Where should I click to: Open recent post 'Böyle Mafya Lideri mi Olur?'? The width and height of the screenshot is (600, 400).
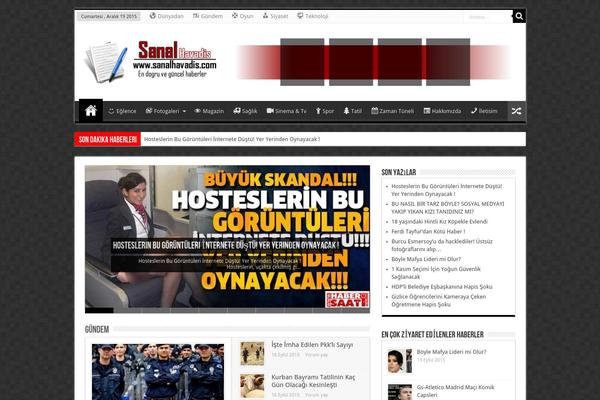(426, 259)
